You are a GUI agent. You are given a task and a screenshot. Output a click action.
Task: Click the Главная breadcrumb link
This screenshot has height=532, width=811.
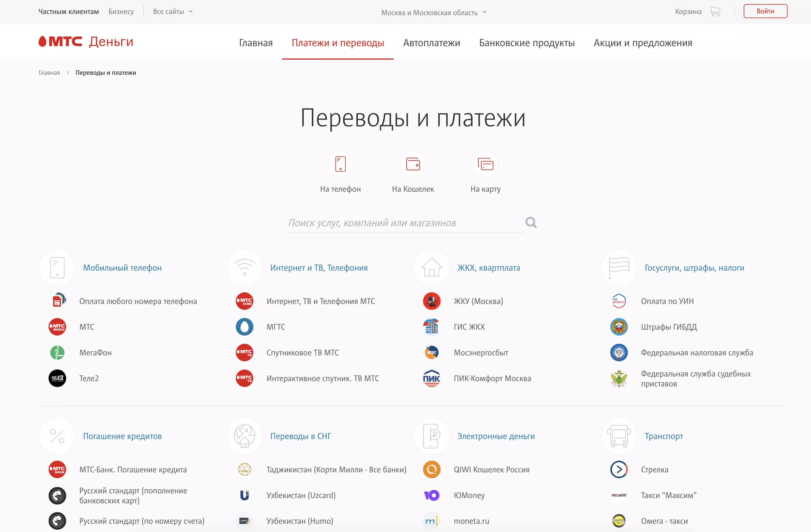(x=49, y=73)
